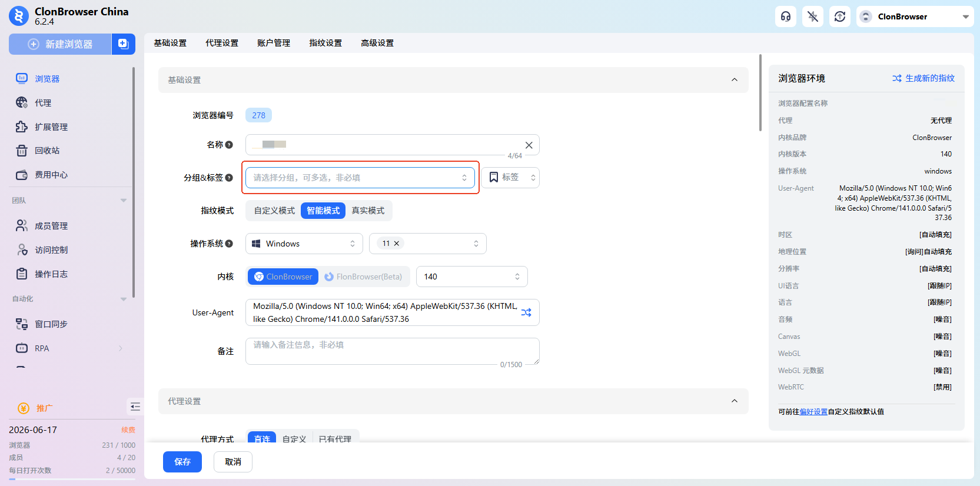Select the ClonBrowser kernel option
Image resolution: width=980 pixels, height=486 pixels.
click(283, 277)
